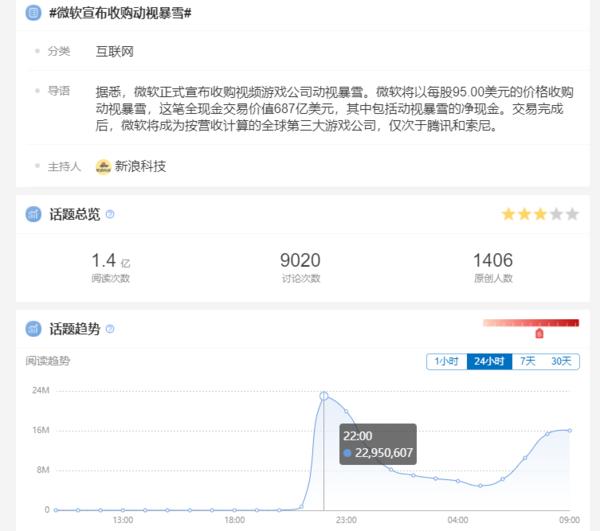Click the 04:00 axis label
Screen dimensions: 600x531
(x=458, y=520)
